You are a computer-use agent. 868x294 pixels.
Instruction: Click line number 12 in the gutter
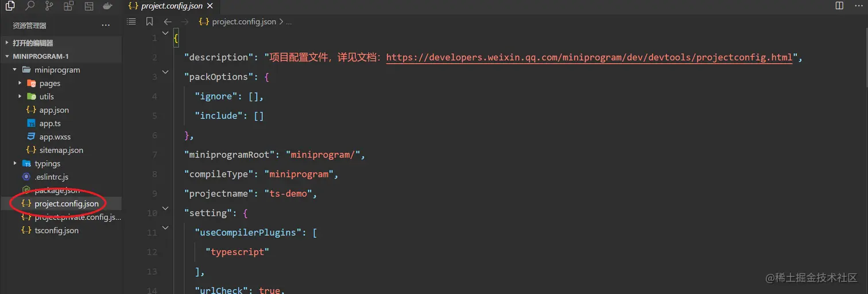[x=152, y=252]
